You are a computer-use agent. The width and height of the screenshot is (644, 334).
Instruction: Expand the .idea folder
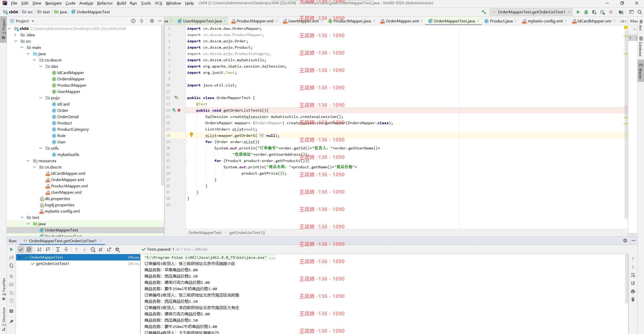[15, 35]
